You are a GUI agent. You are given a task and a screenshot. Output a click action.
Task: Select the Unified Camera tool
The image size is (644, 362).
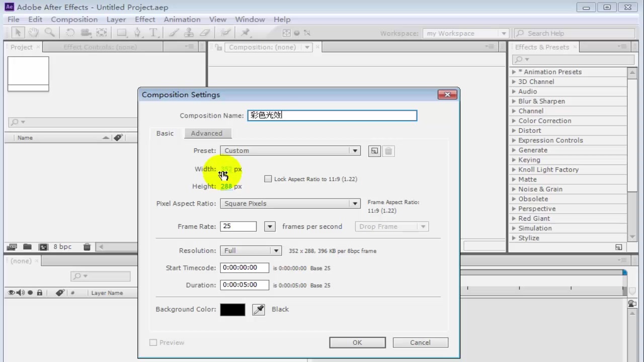(86, 33)
